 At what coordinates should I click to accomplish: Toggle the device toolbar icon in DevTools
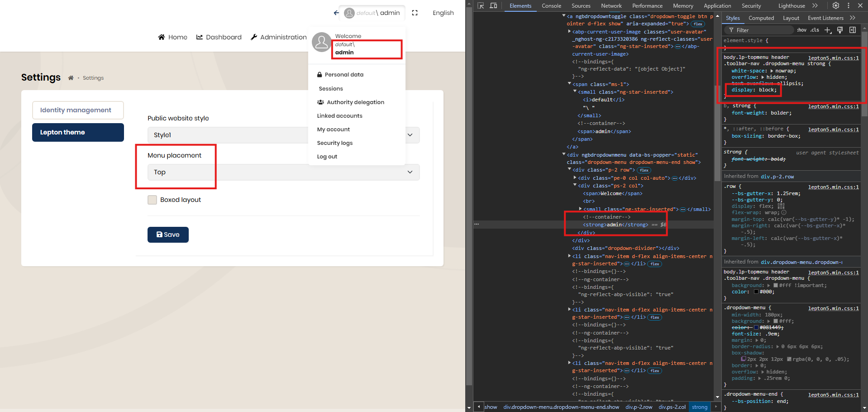pyautogui.click(x=493, y=6)
